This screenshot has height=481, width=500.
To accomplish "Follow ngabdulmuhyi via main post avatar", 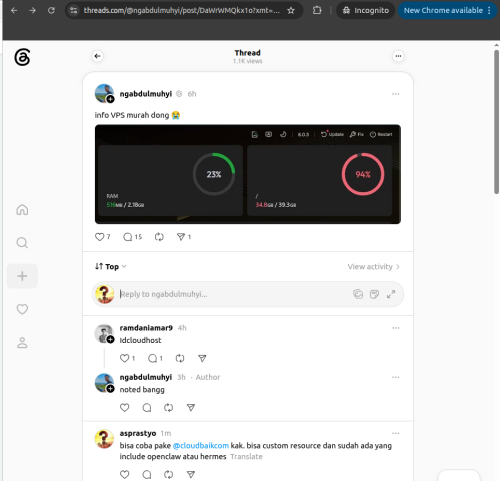I will pos(110,99).
